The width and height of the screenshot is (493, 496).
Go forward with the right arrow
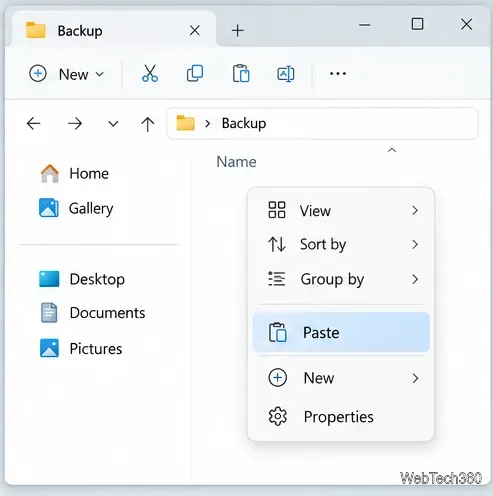75,124
